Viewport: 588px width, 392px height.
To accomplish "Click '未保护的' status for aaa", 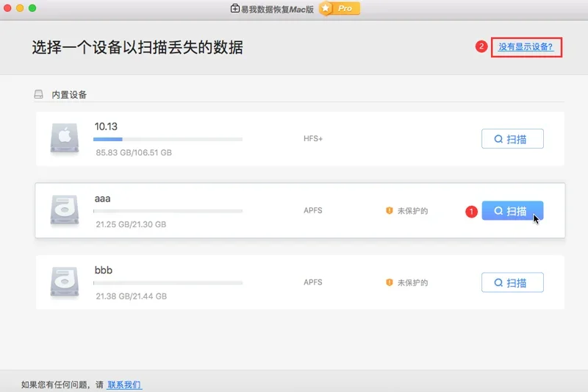I will tap(412, 211).
